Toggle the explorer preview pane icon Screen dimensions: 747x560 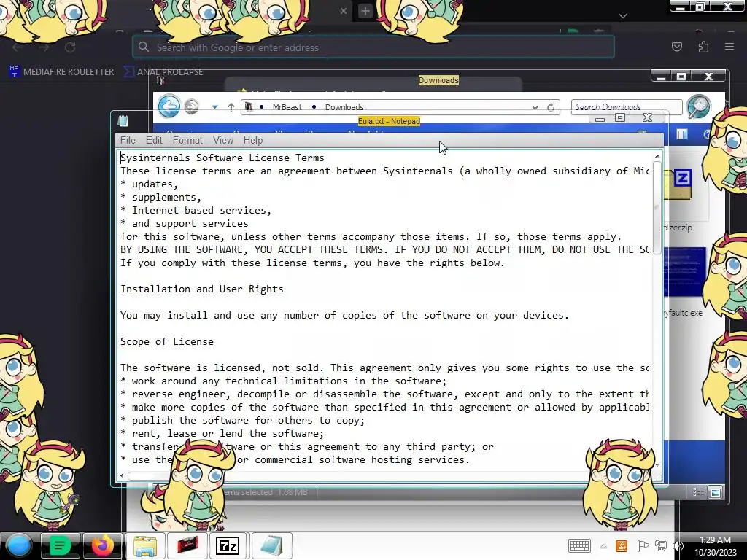pyautogui.click(x=682, y=135)
